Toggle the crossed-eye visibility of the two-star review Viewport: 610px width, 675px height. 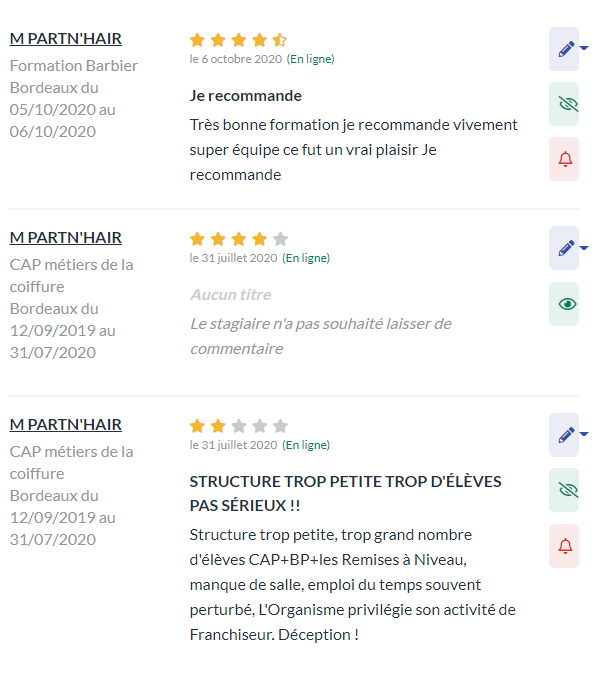pyautogui.click(x=564, y=490)
